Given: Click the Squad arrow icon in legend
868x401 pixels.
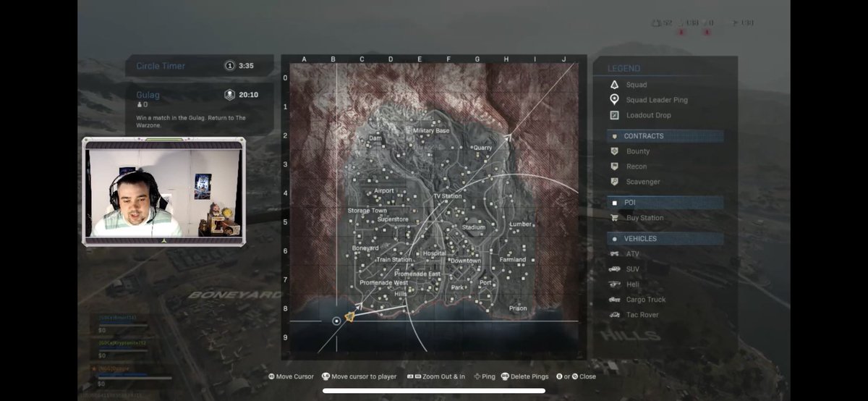Looking at the screenshot, I should 615,85.
